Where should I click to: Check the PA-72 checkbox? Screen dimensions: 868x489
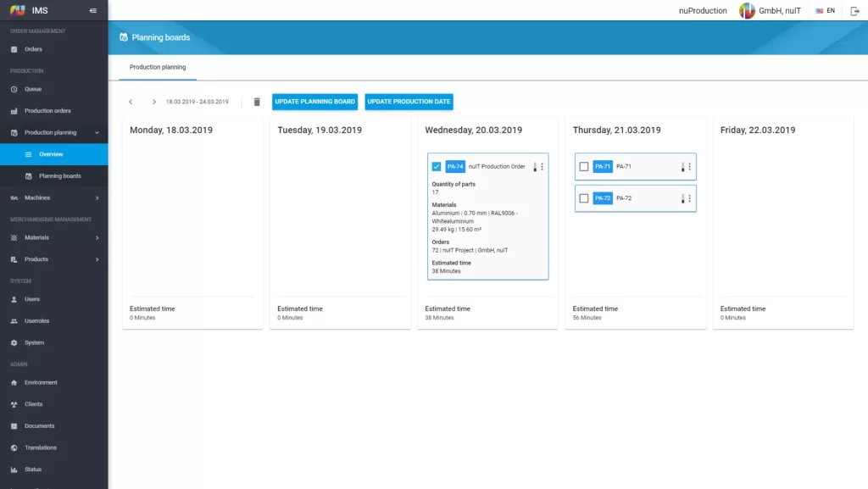pos(583,198)
